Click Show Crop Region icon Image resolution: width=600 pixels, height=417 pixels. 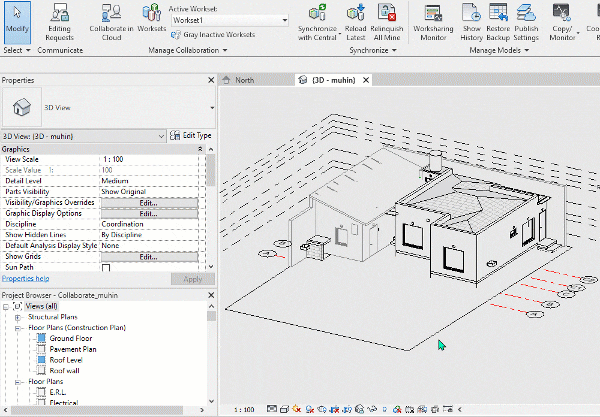click(x=347, y=409)
